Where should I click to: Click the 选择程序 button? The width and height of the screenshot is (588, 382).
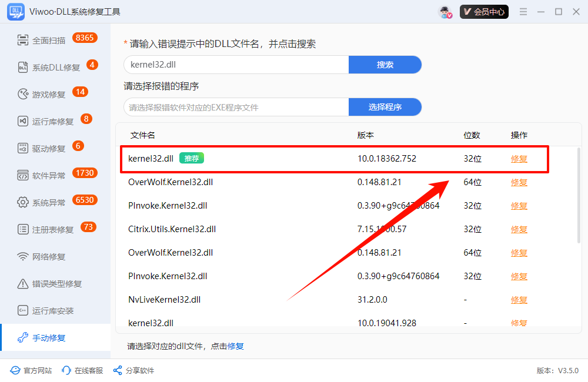pyautogui.click(x=385, y=107)
